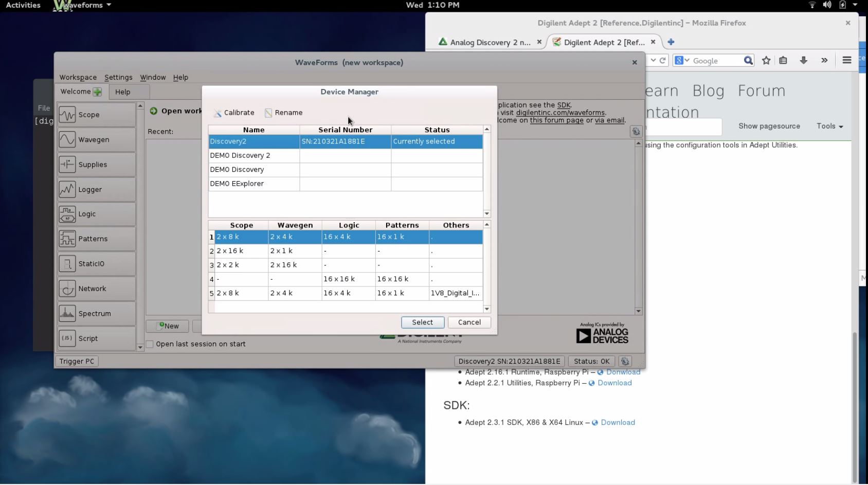The height and width of the screenshot is (485, 868).
Task: Open Window menu
Action: tap(153, 77)
